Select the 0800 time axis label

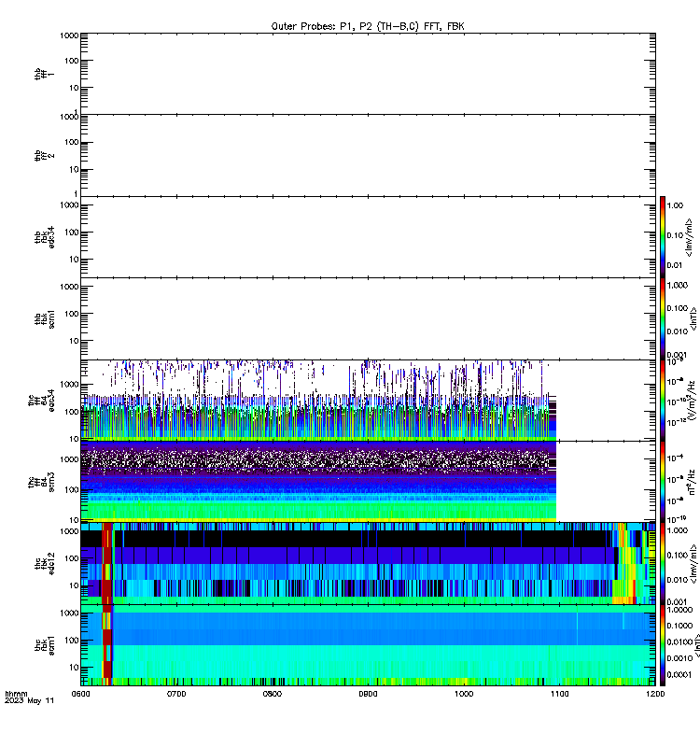[273, 694]
